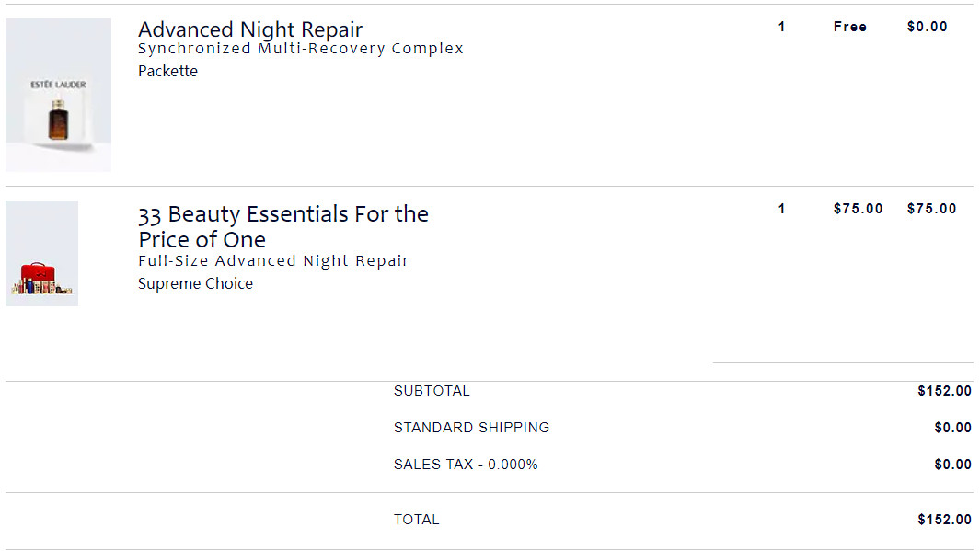
Task: Open the Advanced Night Repair product thumbnail
Action: coord(58,95)
